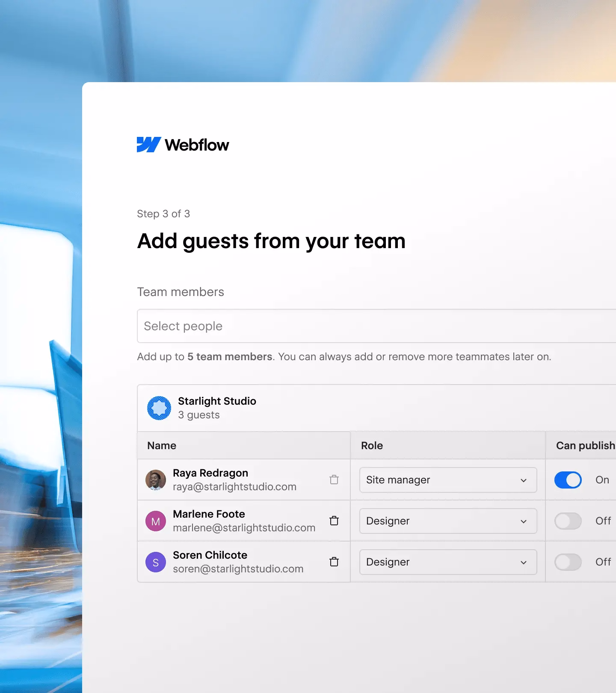
Task: Disable publishing for Raya Redragon
Action: pos(568,480)
